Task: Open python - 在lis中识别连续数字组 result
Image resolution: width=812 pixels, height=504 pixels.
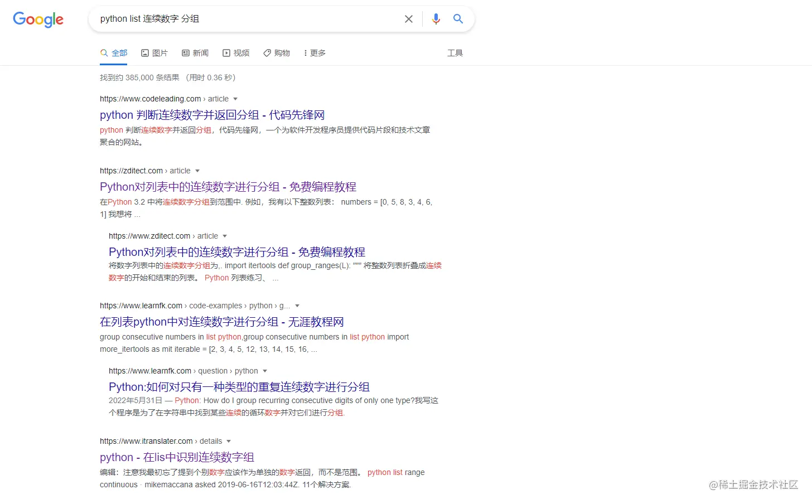Action: point(177,457)
